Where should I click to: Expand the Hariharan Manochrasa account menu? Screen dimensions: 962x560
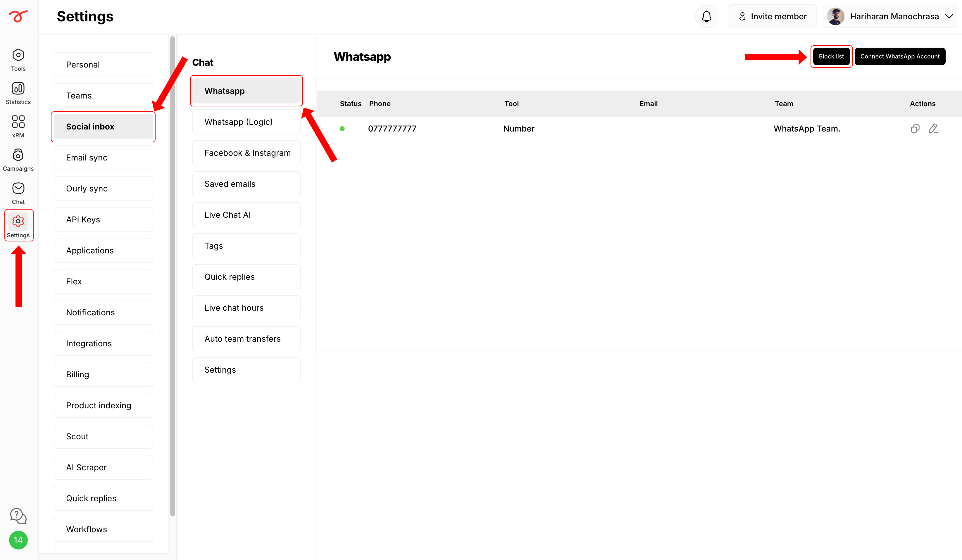949,16
